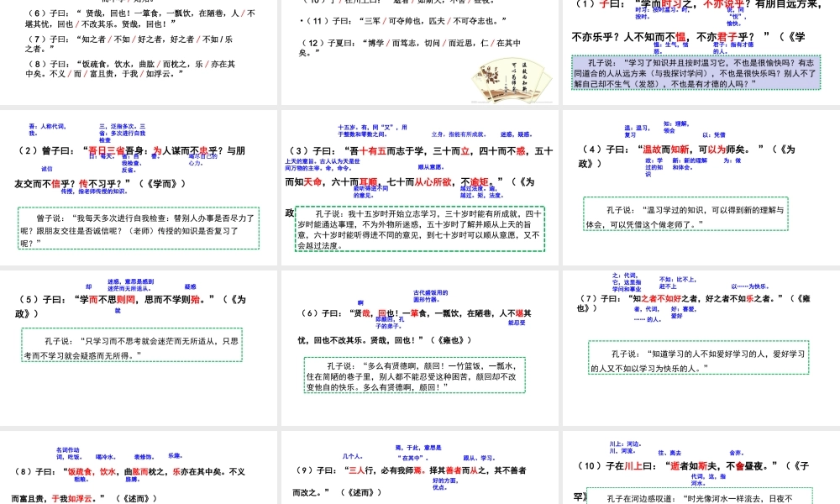Click translation box starting 孔子说：我每十五岁

point(419,228)
